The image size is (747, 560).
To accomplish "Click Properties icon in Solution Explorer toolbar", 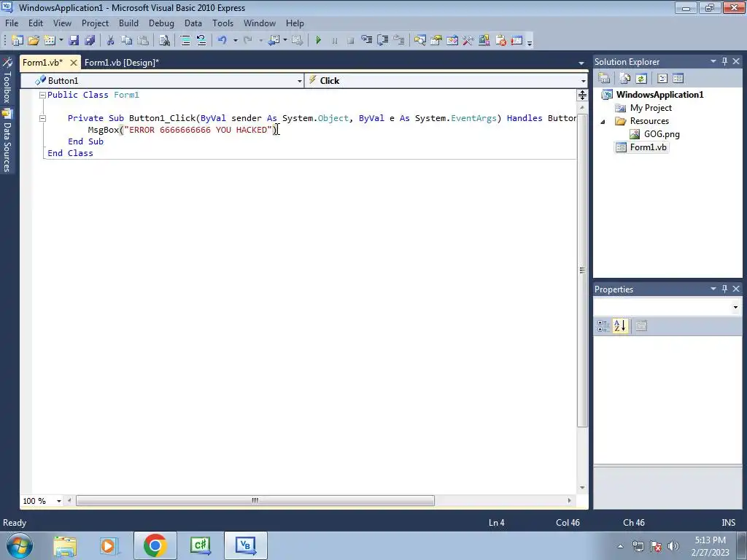I will point(604,78).
